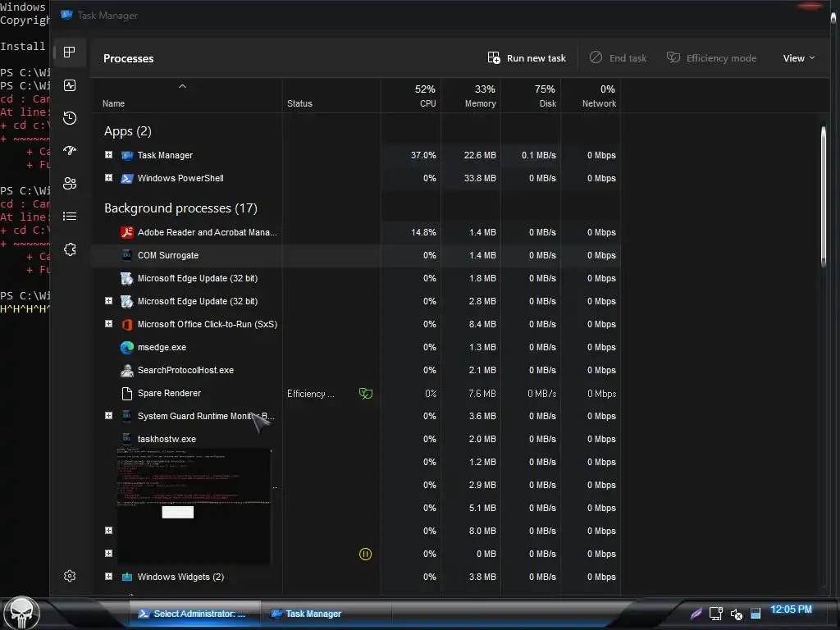Click the Run new task icon
Image resolution: width=840 pixels, height=630 pixels.
(x=493, y=57)
